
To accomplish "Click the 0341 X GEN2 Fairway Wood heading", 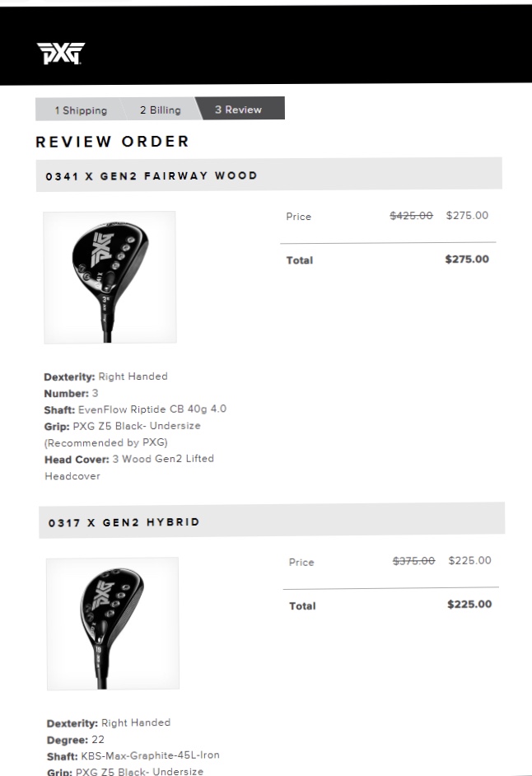I will pyautogui.click(x=152, y=175).
